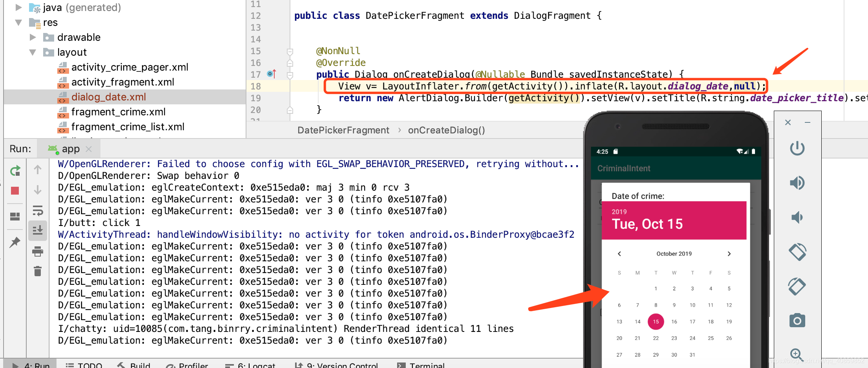The image size is (868, 368).
Task: Close the app run tab
Action: tap(89, 149)
